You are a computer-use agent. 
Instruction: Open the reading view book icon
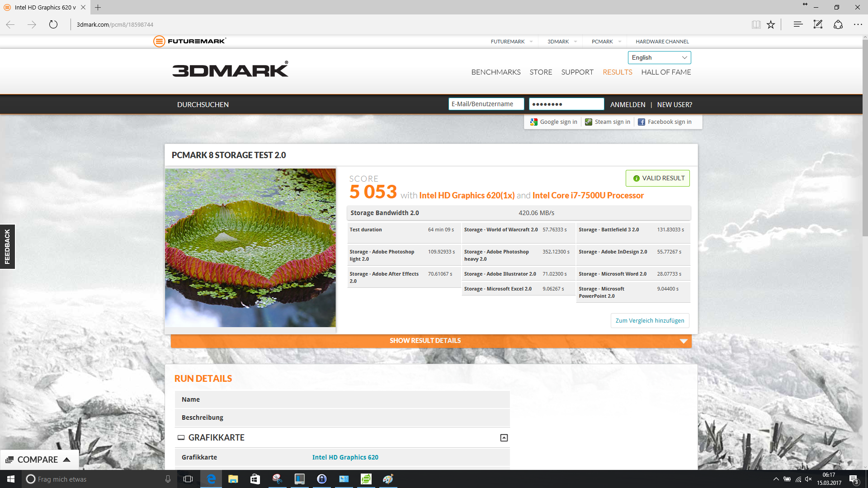(x=756, y=24)
